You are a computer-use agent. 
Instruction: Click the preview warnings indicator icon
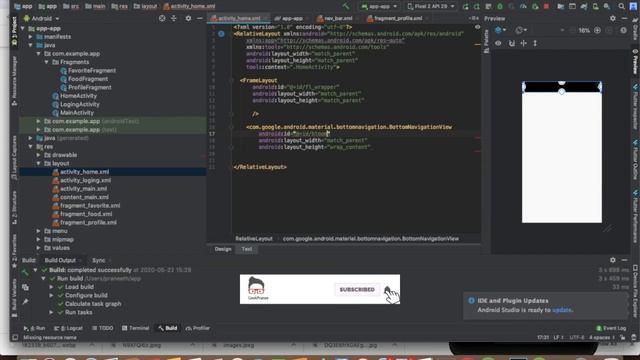coord(623,30)
